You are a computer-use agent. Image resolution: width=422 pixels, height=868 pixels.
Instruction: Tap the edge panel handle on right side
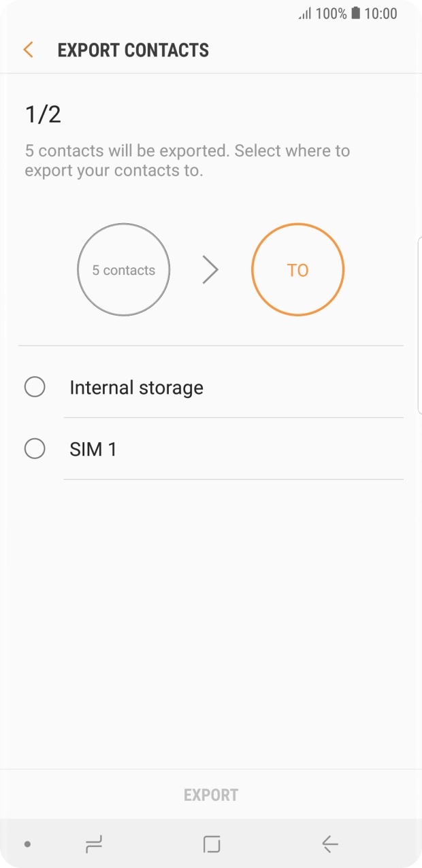pos(419,327)
